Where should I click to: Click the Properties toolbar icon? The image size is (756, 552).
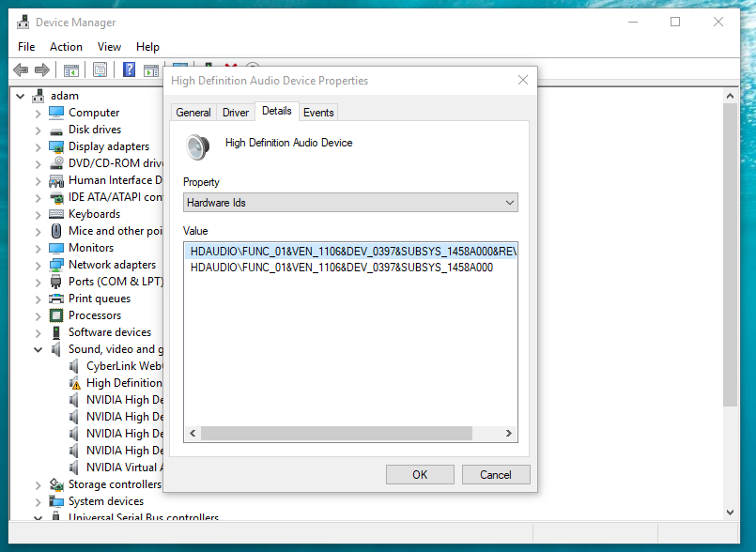tap(100, 70)
